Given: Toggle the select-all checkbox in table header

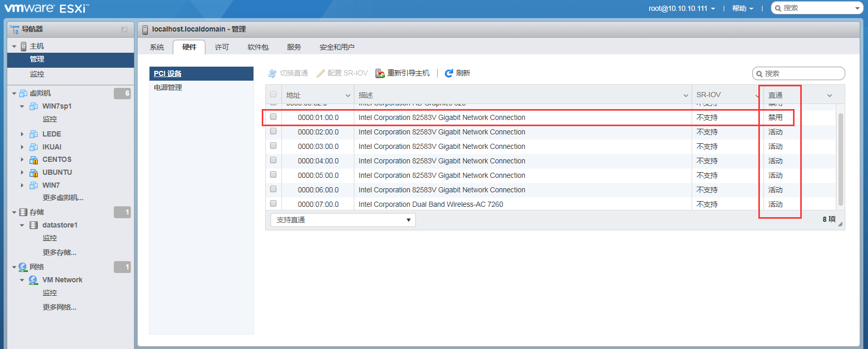Looking at the screenshot, I should coord(273,95).
